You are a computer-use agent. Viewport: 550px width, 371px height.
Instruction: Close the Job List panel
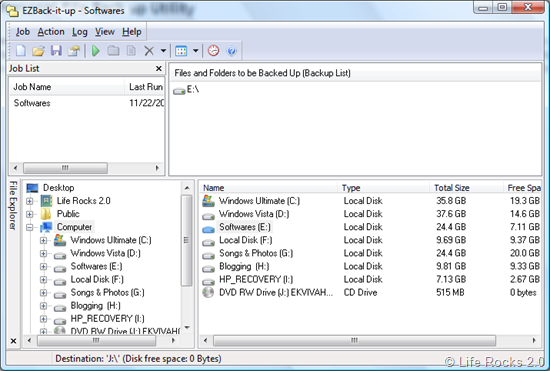159,68
